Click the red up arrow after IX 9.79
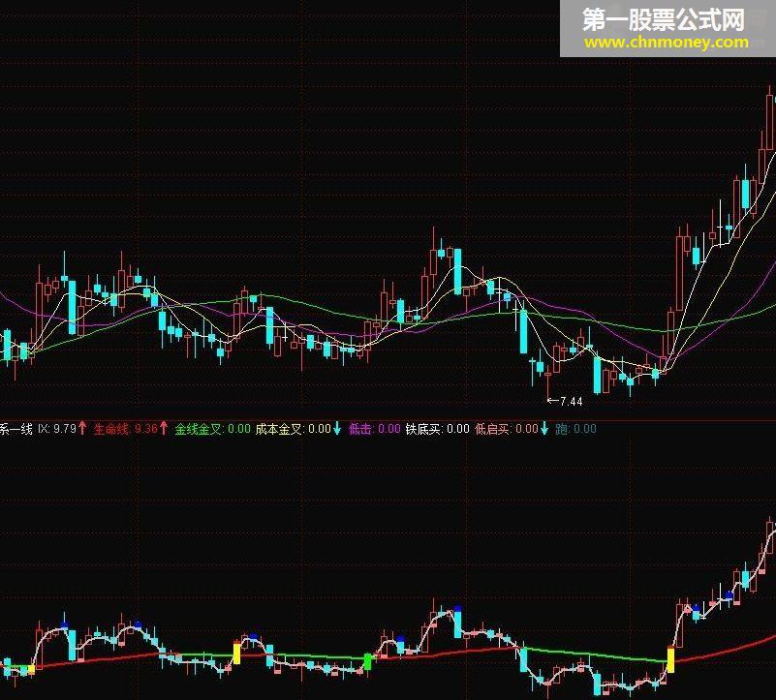The image size is (776, 700). (82, 428)
